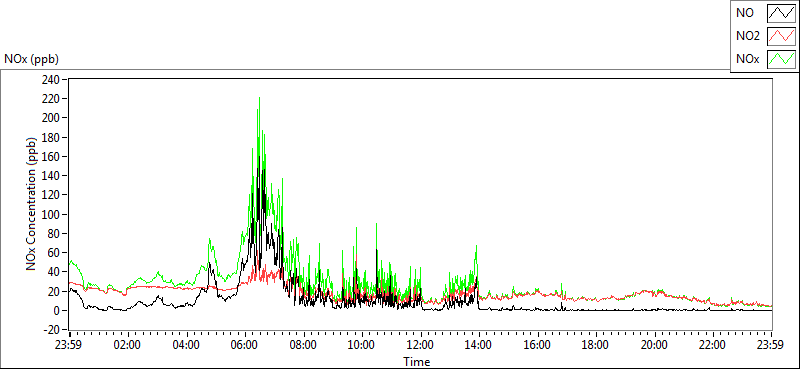Click the 220 y-axis tick label
The width and height of the screenshot is (800, 369).
52,99
